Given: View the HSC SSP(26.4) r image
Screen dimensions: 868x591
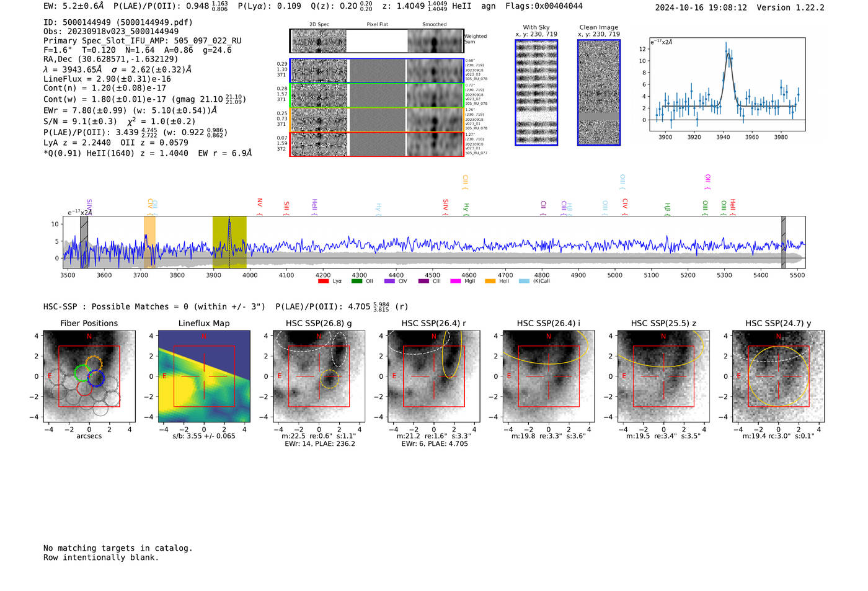Looking at the screenshot, I should pos(434,376).
